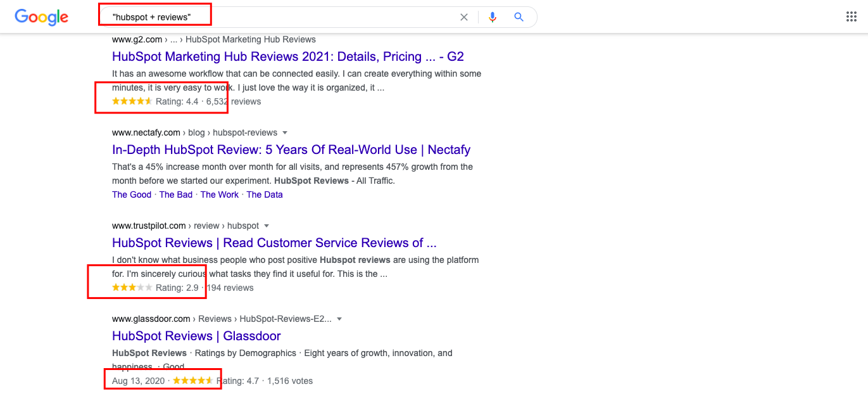Click the www.trustpilot.com review breadcrumb URL
Image resolution: width=868 pixels, height=396 pixels.
click(186, 226)
